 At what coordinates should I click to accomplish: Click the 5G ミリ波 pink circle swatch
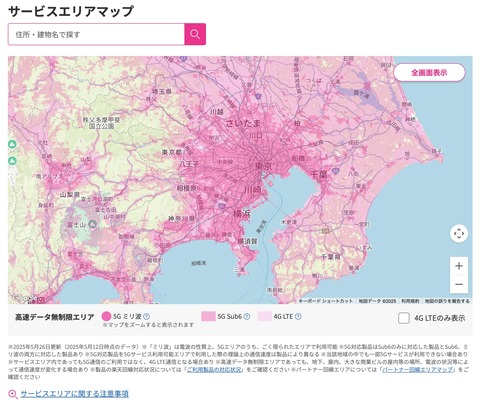point(106,316)
